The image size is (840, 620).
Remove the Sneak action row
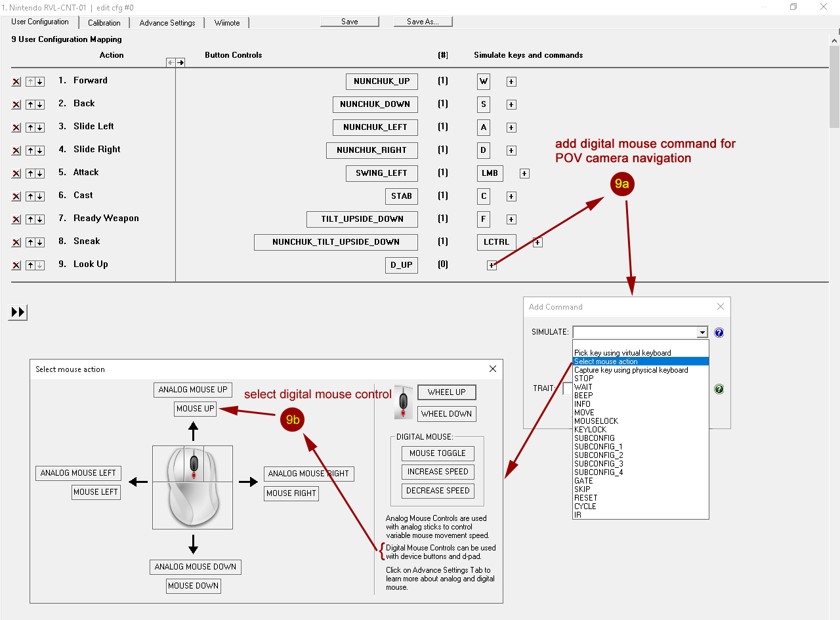pos(16,243)
